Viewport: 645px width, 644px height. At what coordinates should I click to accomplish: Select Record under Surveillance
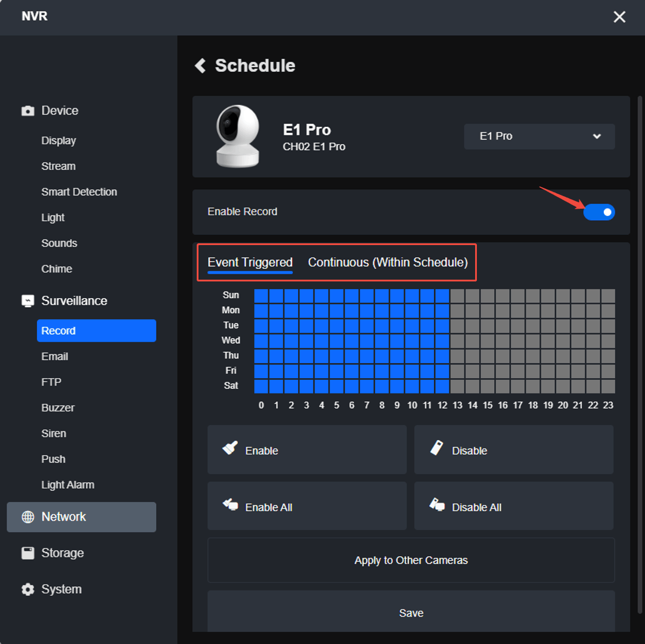[x=96, y=331]
